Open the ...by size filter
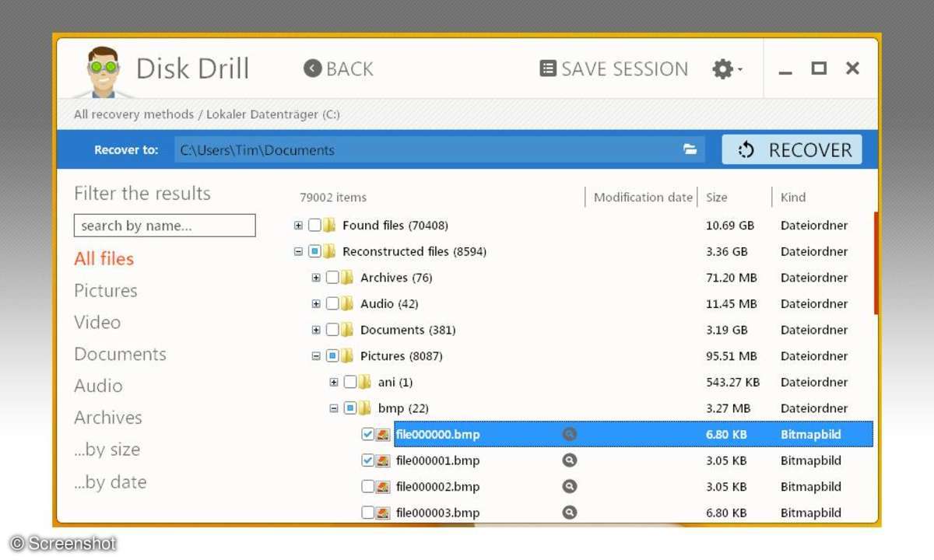Image resolution: width=934 pixels, height=560 pixels. click(107, 450)
